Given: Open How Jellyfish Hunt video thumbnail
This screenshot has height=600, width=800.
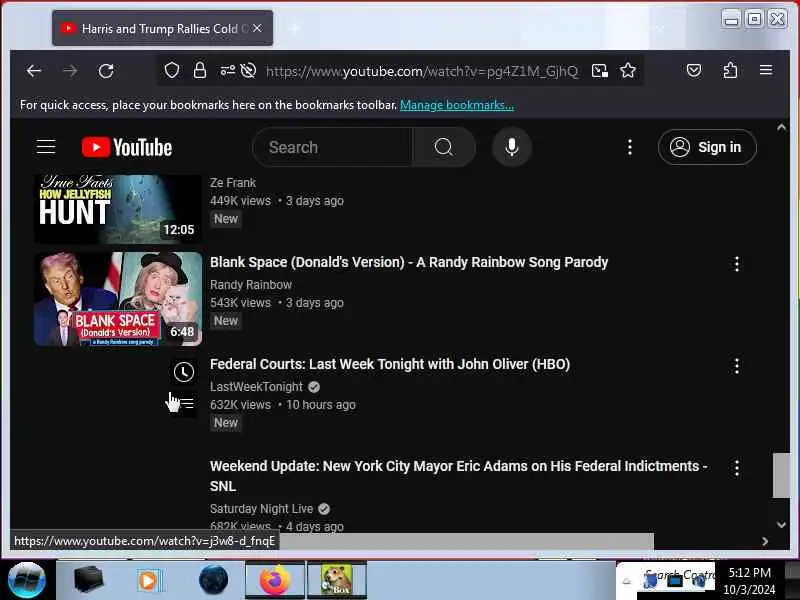Looking at the screenshot, I should [118, 209].
